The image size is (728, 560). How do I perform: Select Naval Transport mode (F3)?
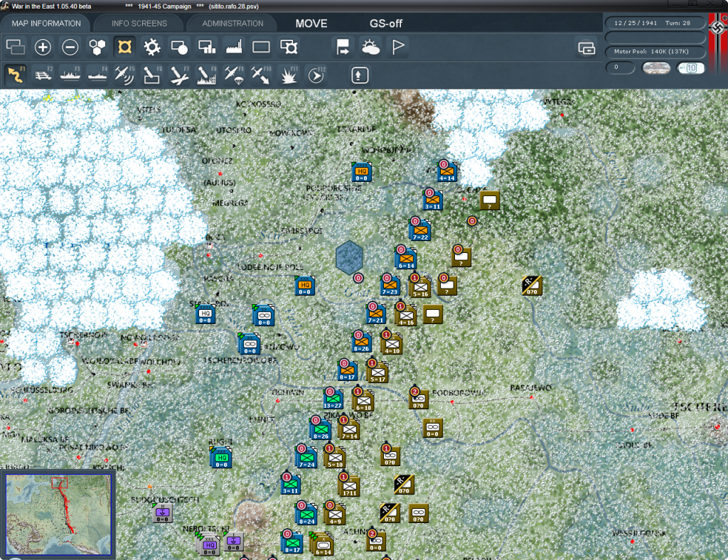[x=70, y=75]
